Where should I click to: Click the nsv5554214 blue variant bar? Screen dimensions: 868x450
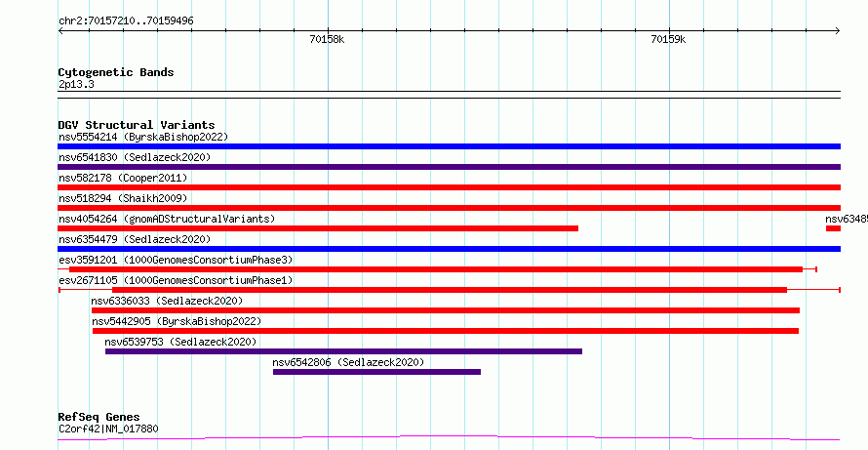(x=449, y=146)
